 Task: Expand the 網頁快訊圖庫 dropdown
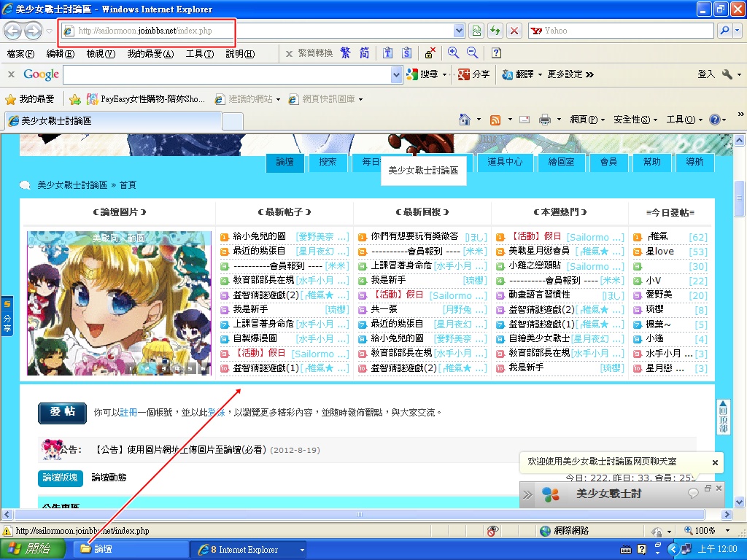[x=360, y=99]
